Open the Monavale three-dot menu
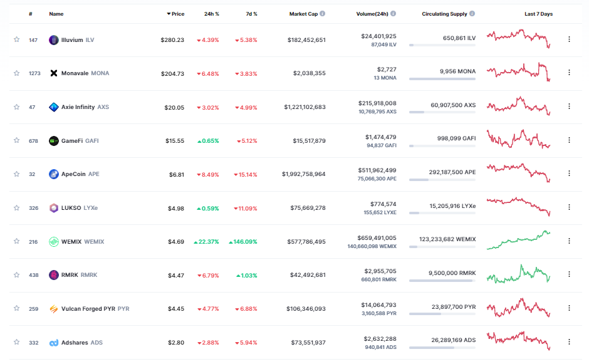Image resolution: width=589 pixels, height=364 pixels. point(569,73)
